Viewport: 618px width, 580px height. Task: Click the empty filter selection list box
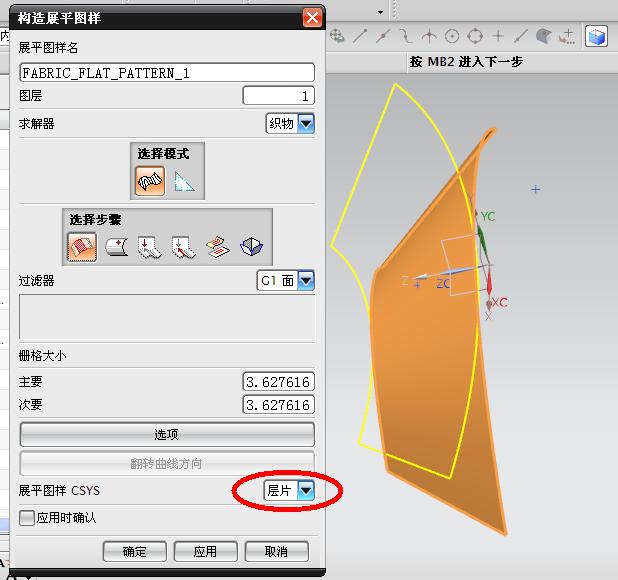167,317
